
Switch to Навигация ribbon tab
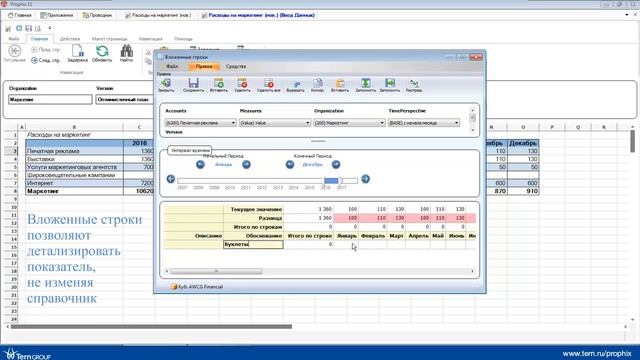point(151,39)
